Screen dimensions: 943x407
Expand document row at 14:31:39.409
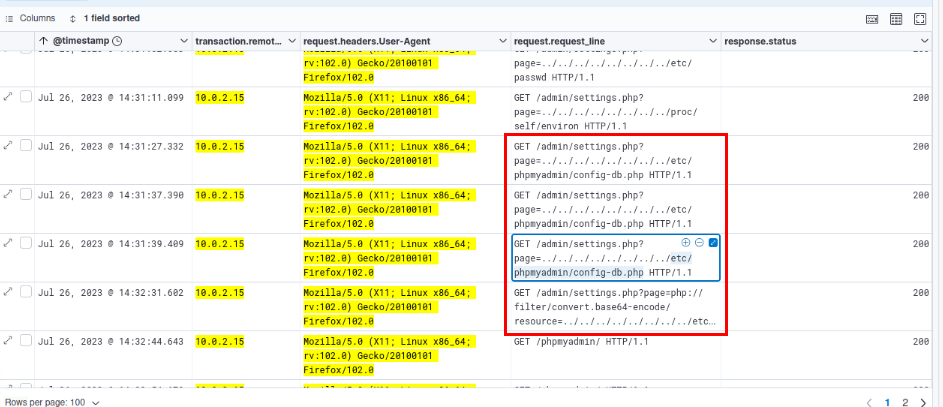tap(8, 243)
